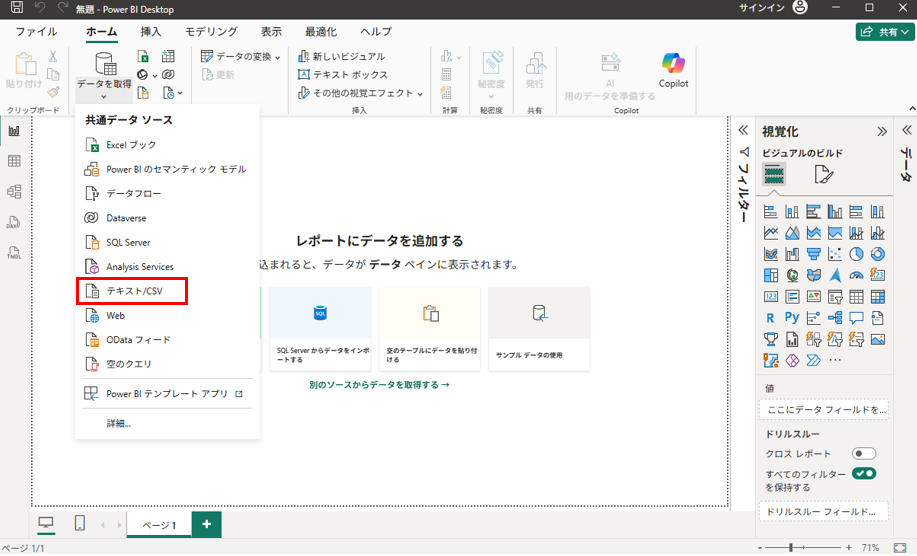Select the KPI visual with triangles
The image size is (917, 556).
tap(813, 296)
